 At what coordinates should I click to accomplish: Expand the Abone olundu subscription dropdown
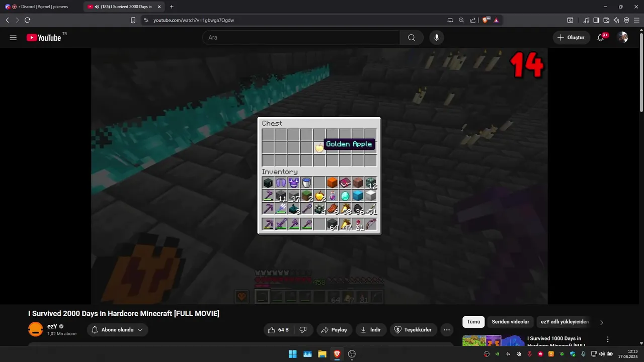pyautogui.click(x=117, y=330)
